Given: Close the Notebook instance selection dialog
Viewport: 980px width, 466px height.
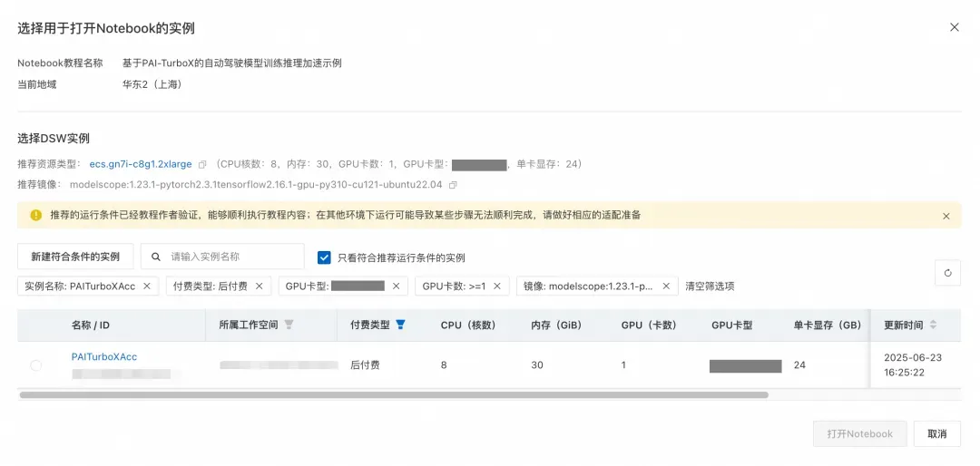Looking at the screenshot, I should [x=954, y=27].
